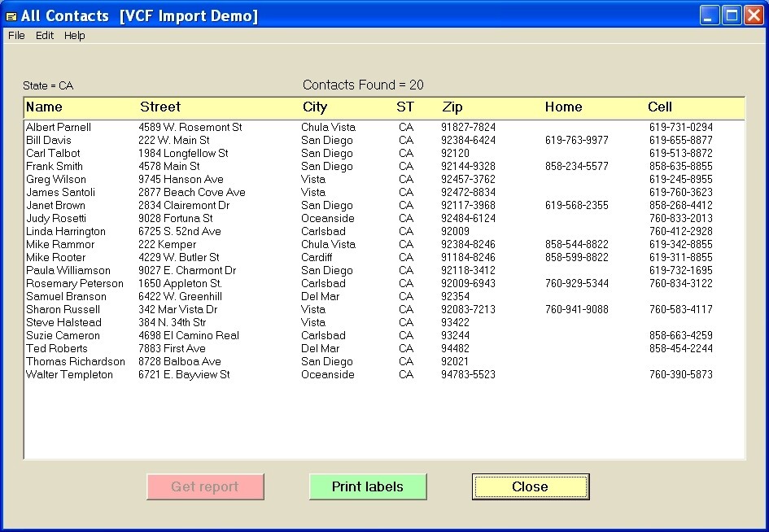Select the contact Albert Parnell
The image size is (769, 532).
click(59, 127)
